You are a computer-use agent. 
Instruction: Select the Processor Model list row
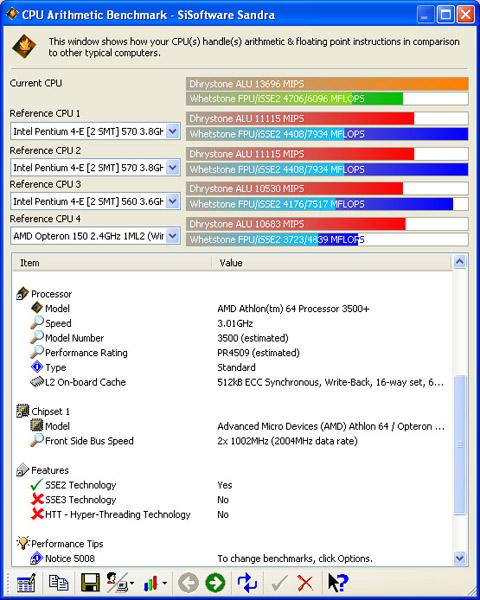pyautogui.click(x=232, y=308)
